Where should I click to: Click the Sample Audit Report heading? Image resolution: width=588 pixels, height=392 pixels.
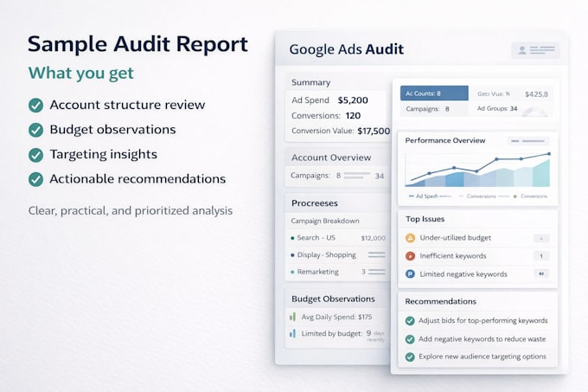tap(137, 44)
